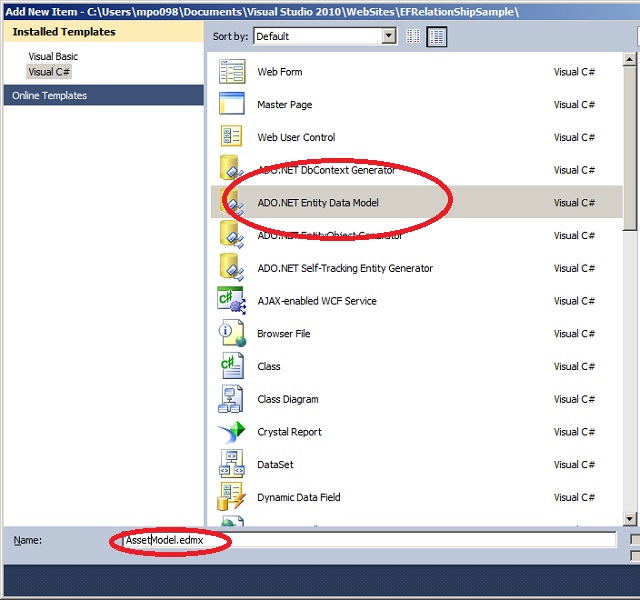Select the Browser File icon
Image resolution: width=640 pixels, height=600 pixels.
coord(232,333)
